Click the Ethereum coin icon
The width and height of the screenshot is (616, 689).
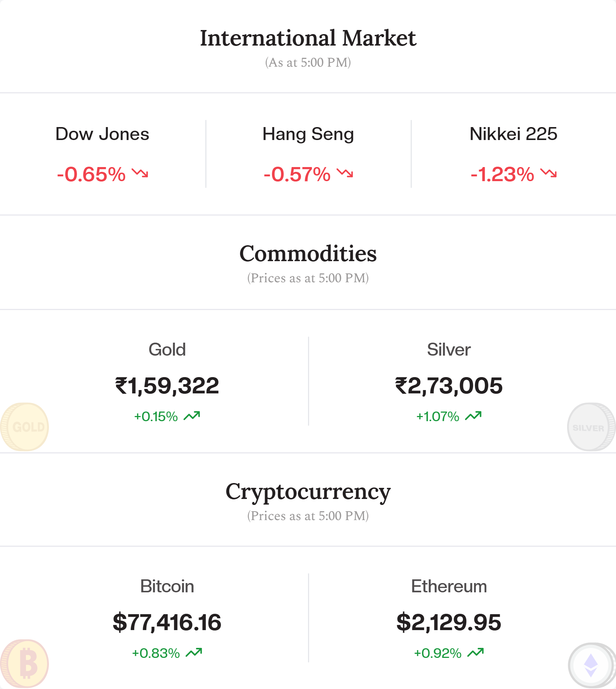[592, 665]
